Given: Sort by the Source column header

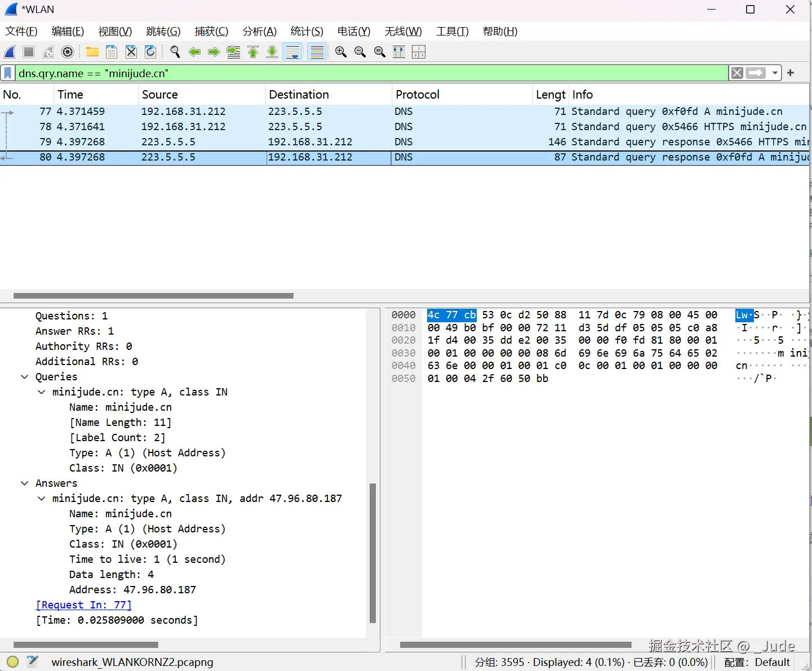Looking at the screenshot, I should coord(202,95).
